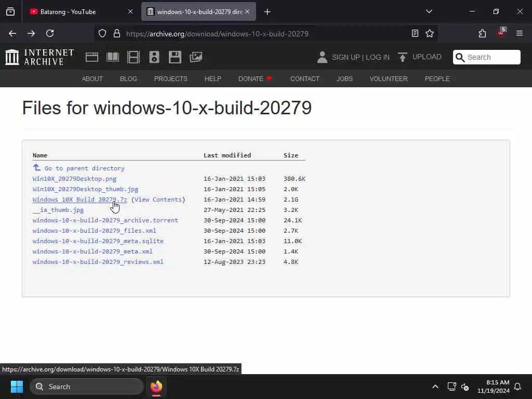The width and height of the screenshot is (532, 399).
Task: Open a new browser tab
Action: 268,12
